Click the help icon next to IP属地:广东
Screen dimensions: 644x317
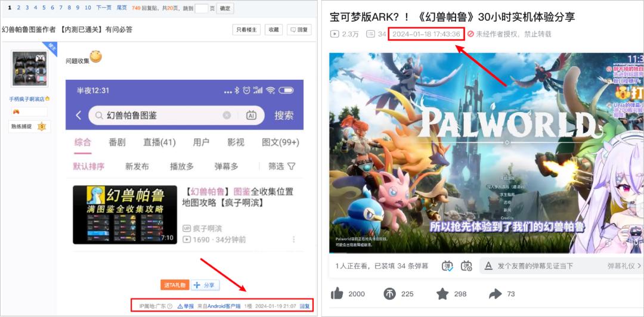click(x=169, y=306)
